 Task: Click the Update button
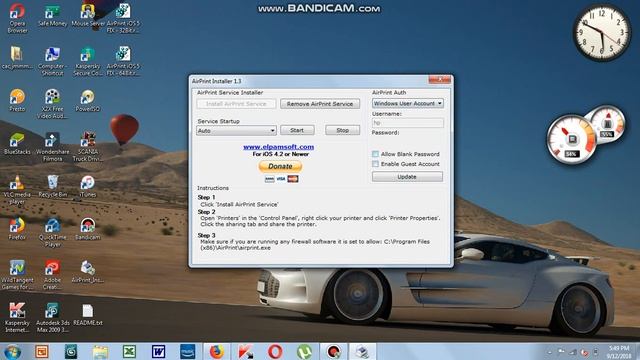click(407, 177)
